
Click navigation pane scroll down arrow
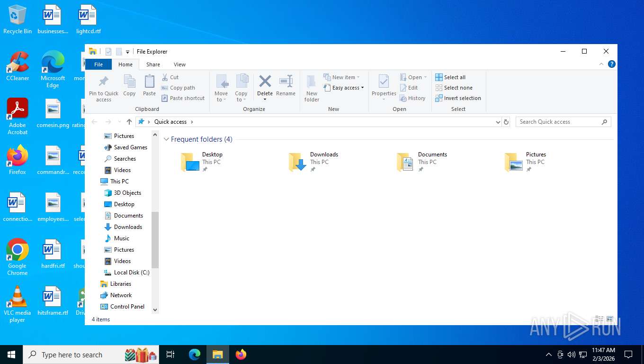click(155, 310)
